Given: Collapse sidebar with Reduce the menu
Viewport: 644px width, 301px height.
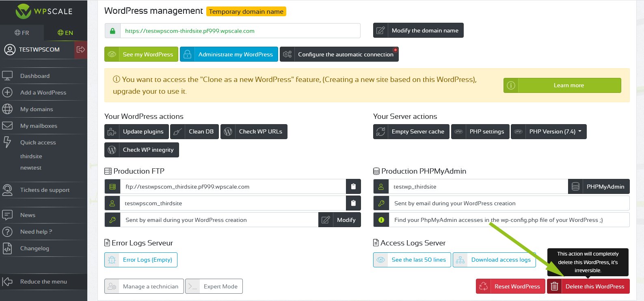Looking at the screenshot, I should pyautogui.click(x=43, y=282).
